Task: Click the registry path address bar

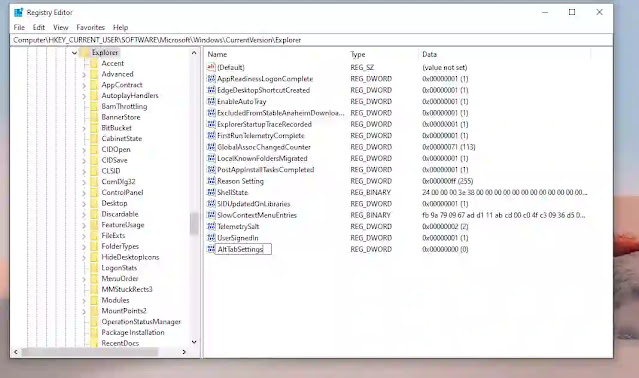Action: tap(311, 40)
